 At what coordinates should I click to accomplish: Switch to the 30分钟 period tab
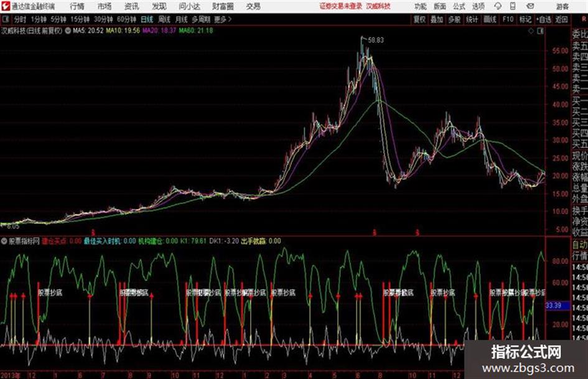pos(103,19)
